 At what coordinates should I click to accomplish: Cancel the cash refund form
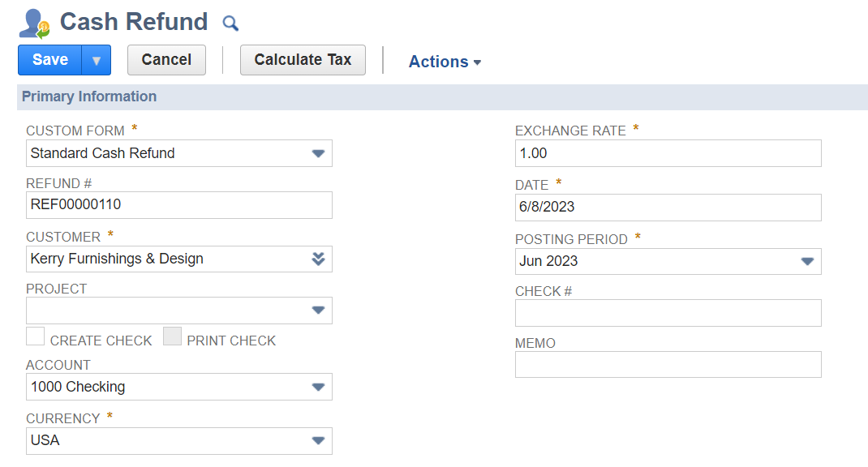166,60
